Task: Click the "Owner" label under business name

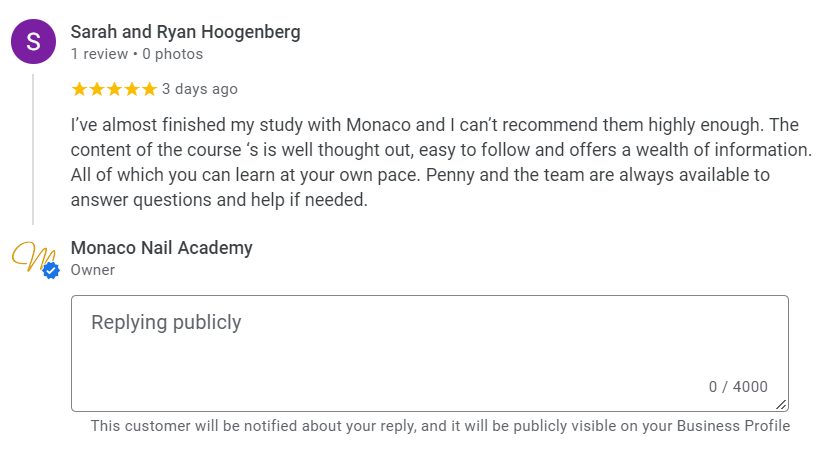Action: point(92,270)
